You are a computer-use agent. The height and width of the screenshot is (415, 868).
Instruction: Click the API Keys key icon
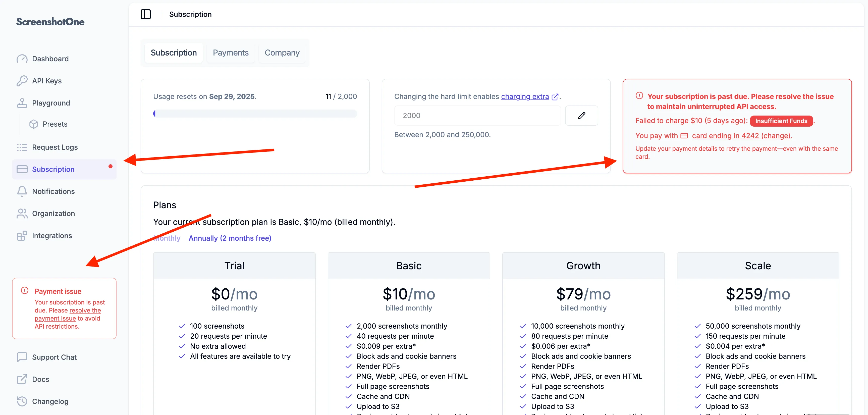point(22,81)
